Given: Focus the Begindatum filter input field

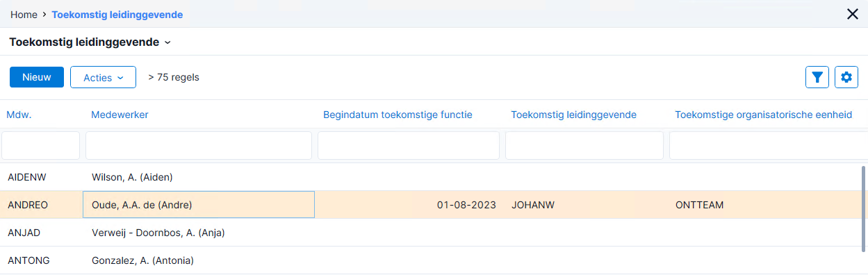Looking at the screenshot, I should [x=409, y=146].
